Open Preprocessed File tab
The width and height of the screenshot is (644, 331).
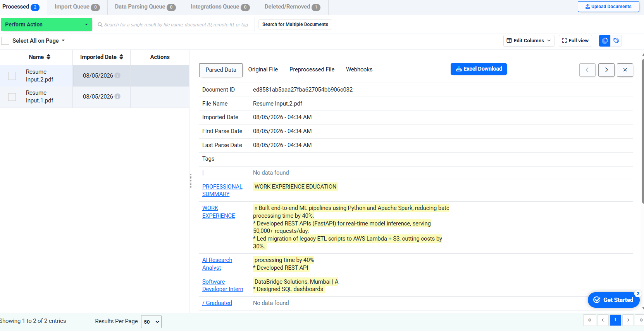click(x=312, y=69)
